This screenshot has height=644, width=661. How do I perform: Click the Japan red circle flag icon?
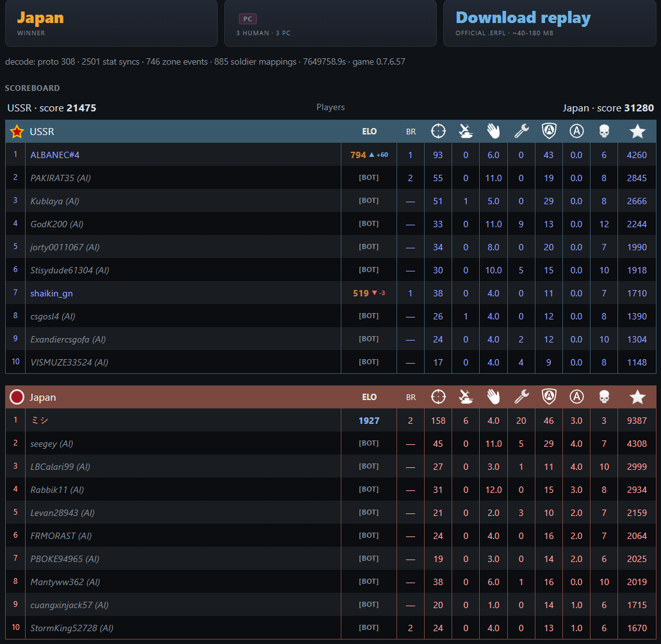17,397
